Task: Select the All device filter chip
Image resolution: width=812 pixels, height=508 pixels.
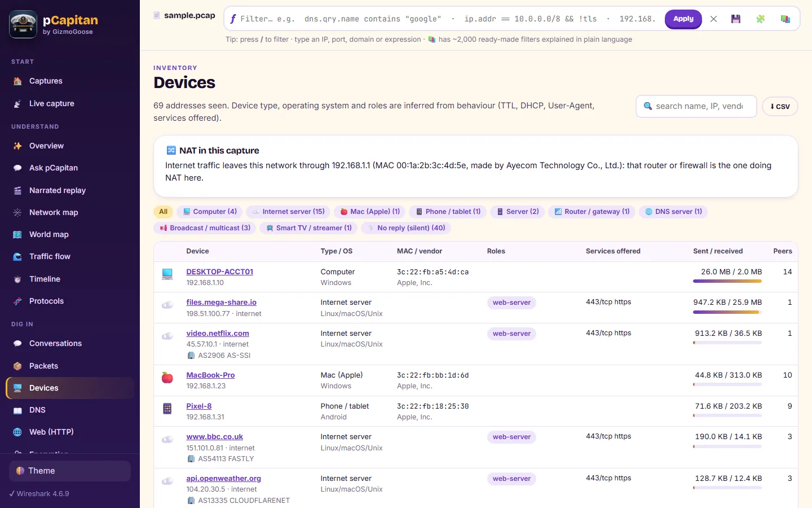Action: (164, 212)
